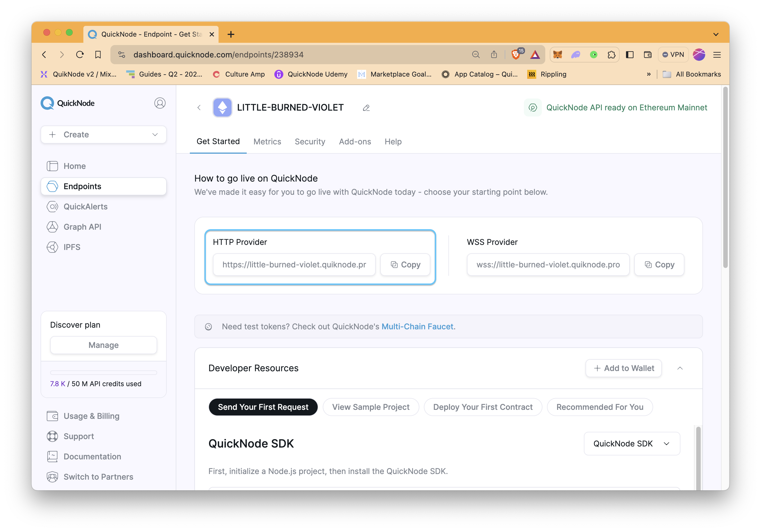
Task: Open the QuickNode SDK language dropdown
Action: pos(632,444)
